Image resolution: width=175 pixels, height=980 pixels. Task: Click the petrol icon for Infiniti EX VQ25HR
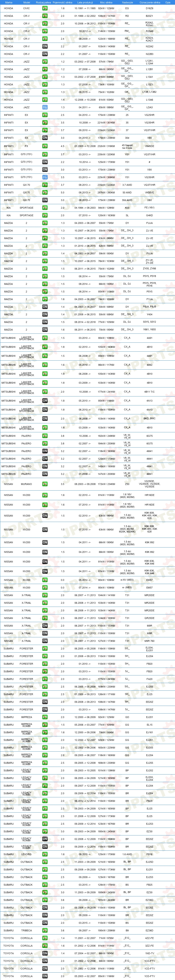click(45, 115)
